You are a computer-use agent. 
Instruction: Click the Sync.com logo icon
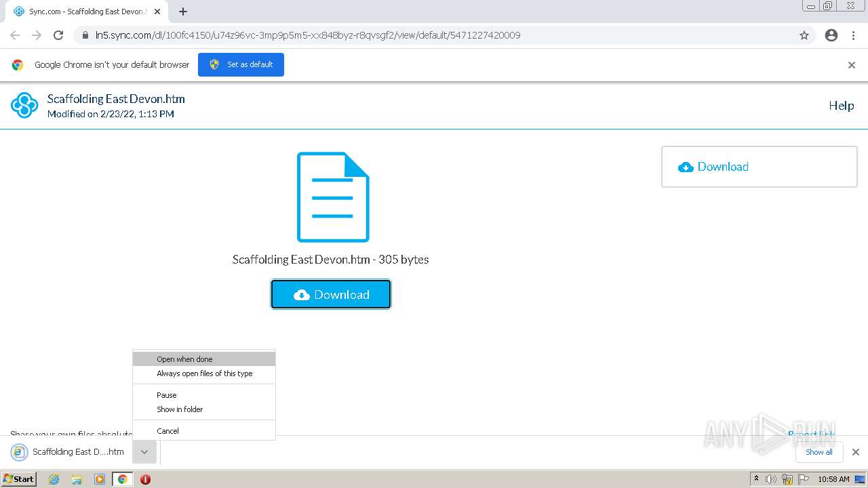tap(24, 105)
